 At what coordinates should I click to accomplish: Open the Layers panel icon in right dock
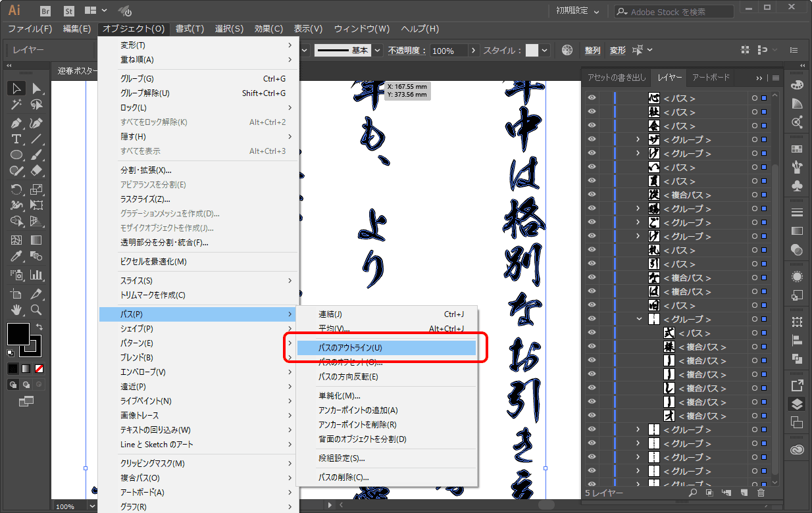click(x=797, y=403)
